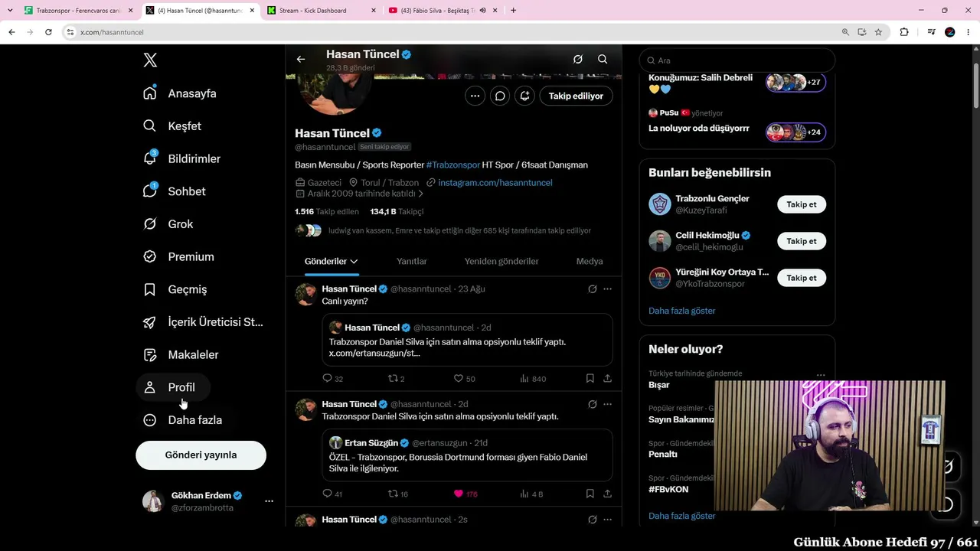Screen dimensions: 980x551
Task: Switch to the Medya tab
Action: [x=590, y=262]
